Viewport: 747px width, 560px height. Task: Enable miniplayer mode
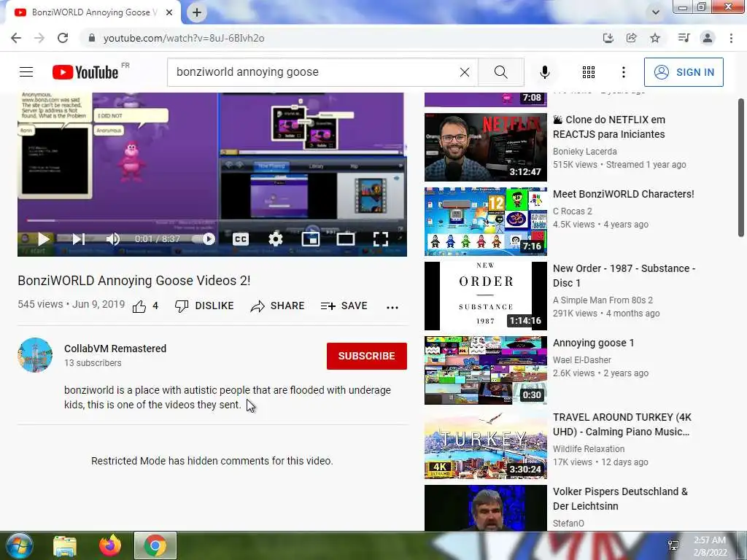point(311,239)
